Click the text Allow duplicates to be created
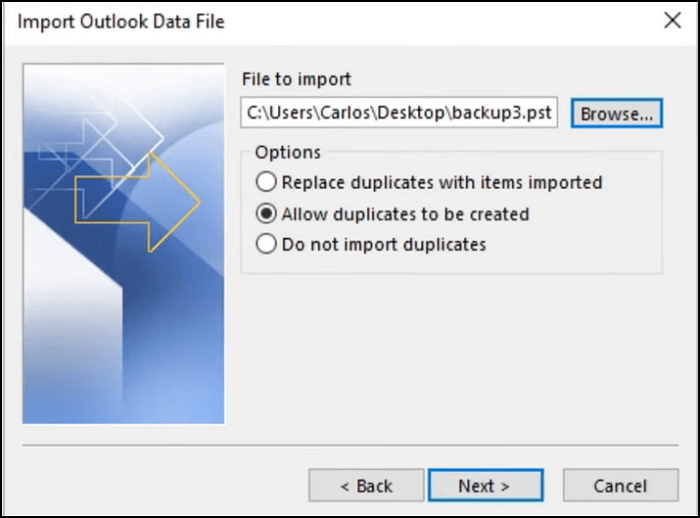Viewport: 700px width, 518px height. (405, 214)
